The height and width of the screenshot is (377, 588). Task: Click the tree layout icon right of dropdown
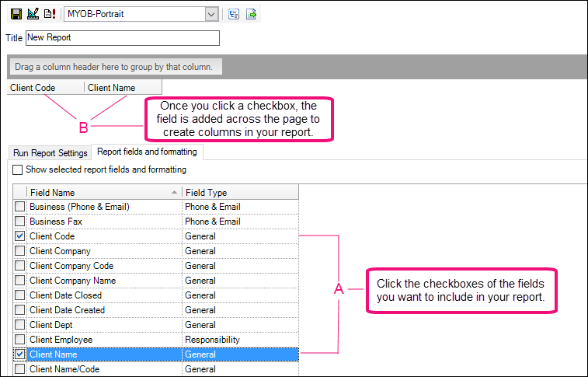[x=235, y=14]
